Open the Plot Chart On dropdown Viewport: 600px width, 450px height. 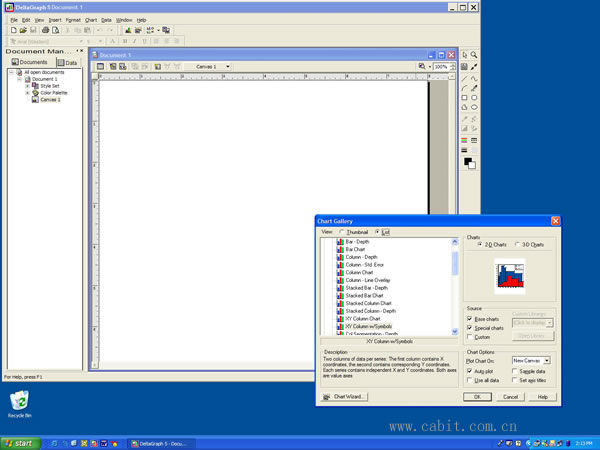(531, 360)
